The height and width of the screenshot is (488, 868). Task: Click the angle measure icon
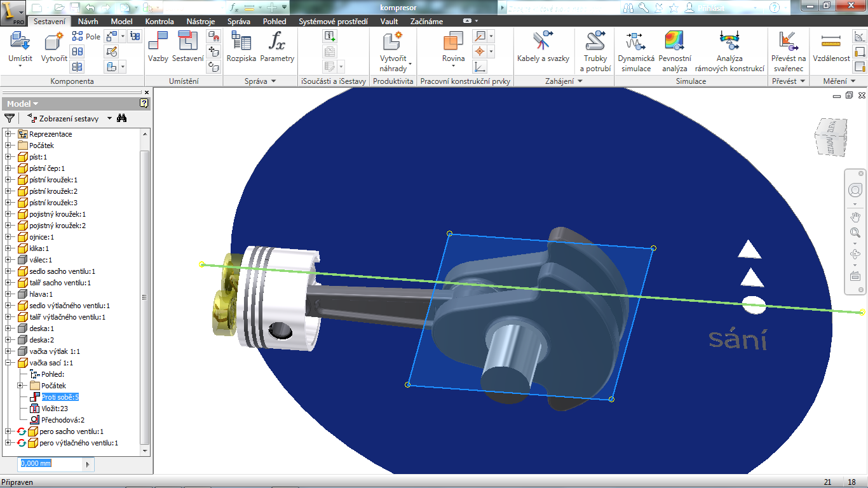coord(860,36)
